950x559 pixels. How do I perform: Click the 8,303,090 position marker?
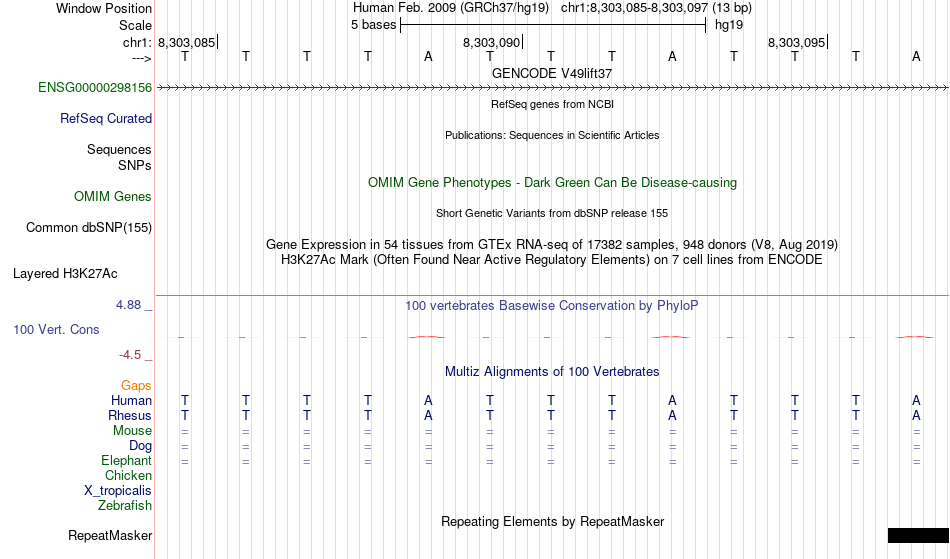tap(491, 42)
